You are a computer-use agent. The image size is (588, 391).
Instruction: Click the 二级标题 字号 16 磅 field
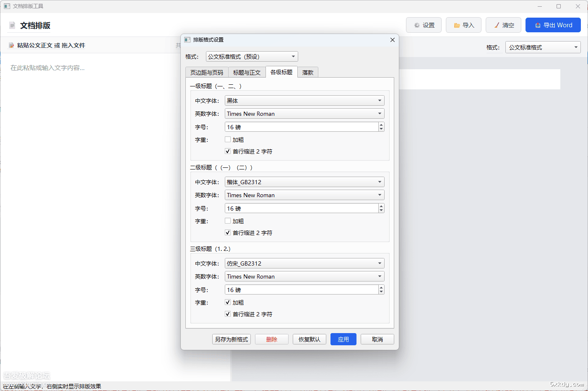(302, 209)
